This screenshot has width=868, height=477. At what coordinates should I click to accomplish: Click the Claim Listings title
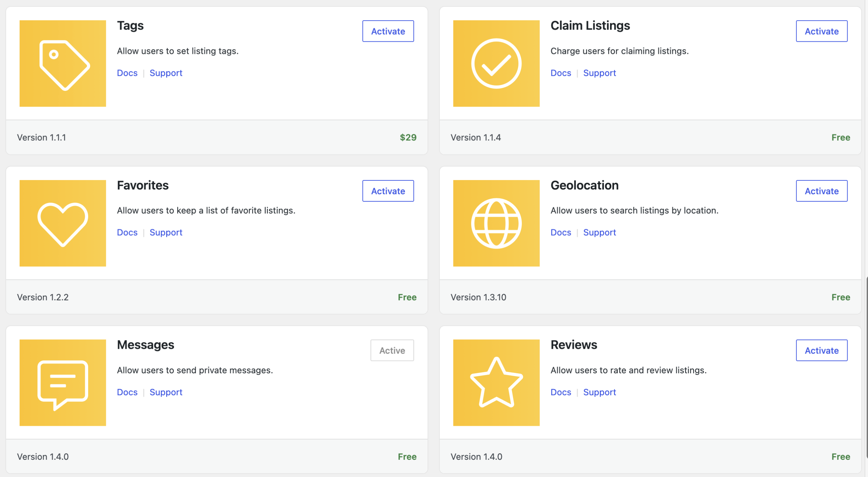pos(590,26)
